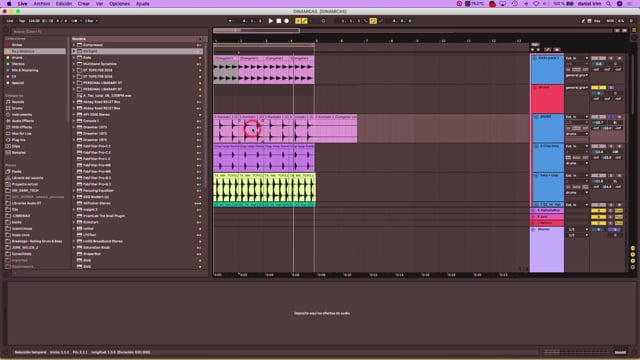The width and height of the screenshot is (640, 360).
Task: Select the Instruments browser category
Action: [x=22, y=115]
